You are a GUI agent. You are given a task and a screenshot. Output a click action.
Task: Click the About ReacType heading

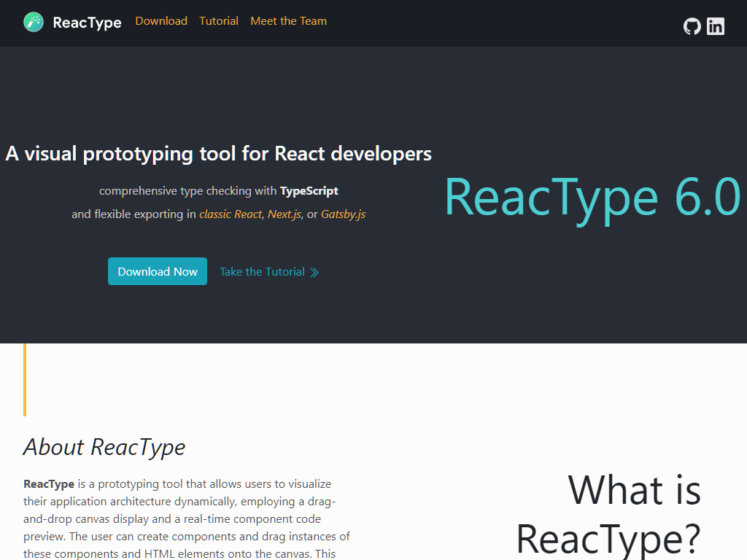coord(104,447)
